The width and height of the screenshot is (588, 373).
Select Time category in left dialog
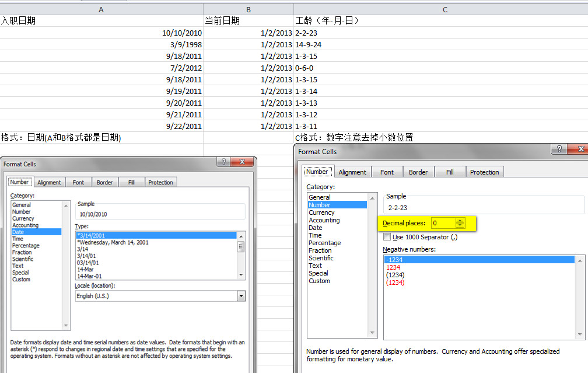pyautogui.click(x=18, y=239)
